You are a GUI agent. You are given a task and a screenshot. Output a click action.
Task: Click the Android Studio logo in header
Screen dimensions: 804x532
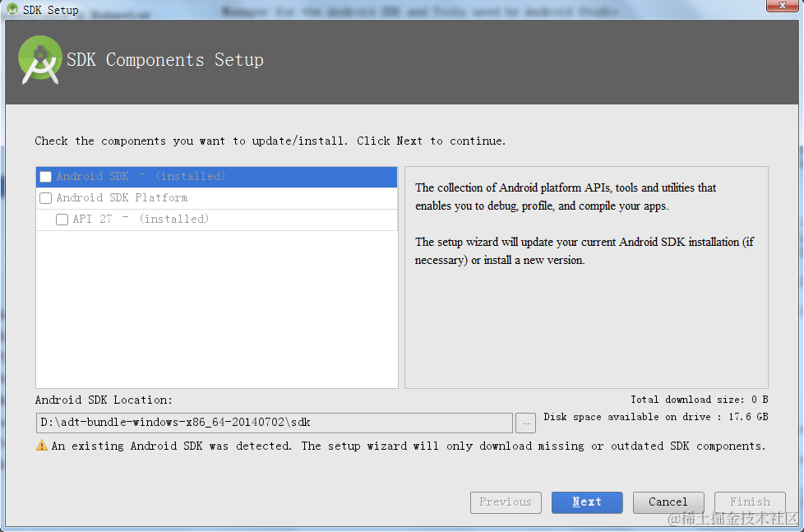point(40,60)
